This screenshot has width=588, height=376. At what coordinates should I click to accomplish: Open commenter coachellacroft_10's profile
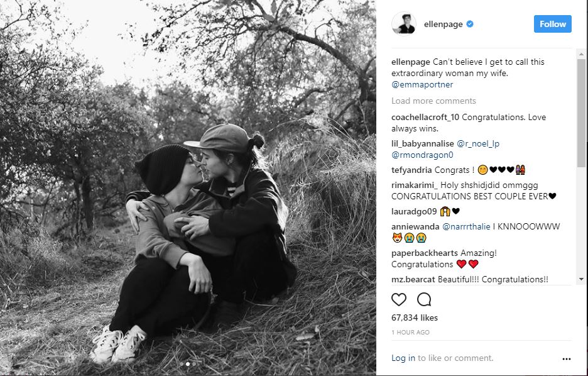[x=425, y=117]
